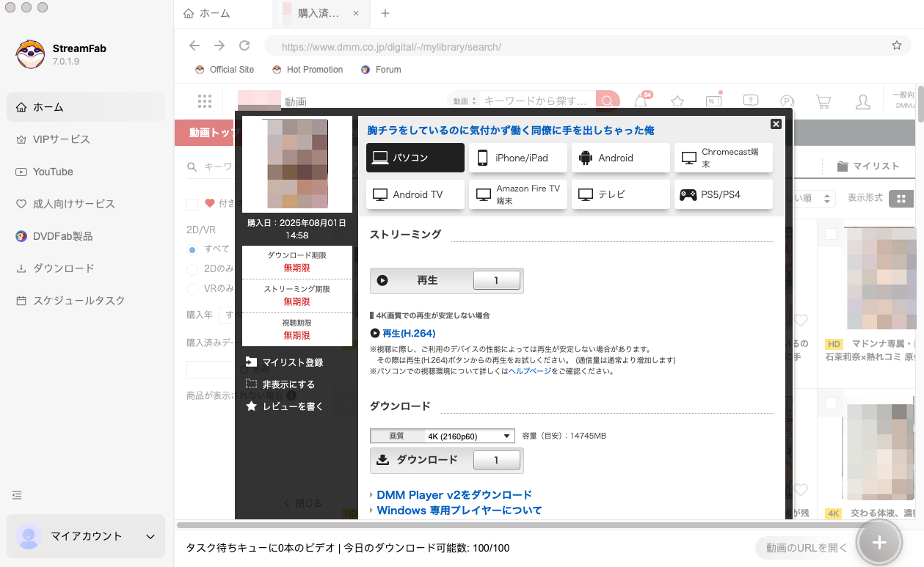Toggle the heart filter checkbox

pos(192,204)
